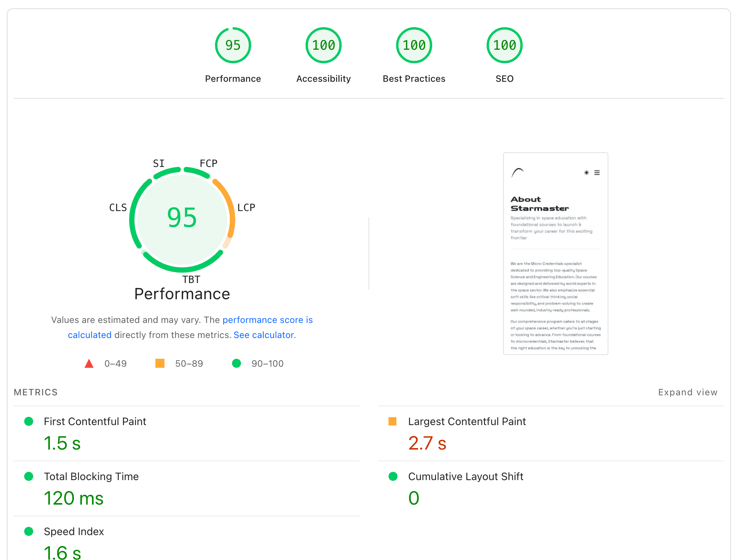Click the Accessibility 100 score gauge

323,46
